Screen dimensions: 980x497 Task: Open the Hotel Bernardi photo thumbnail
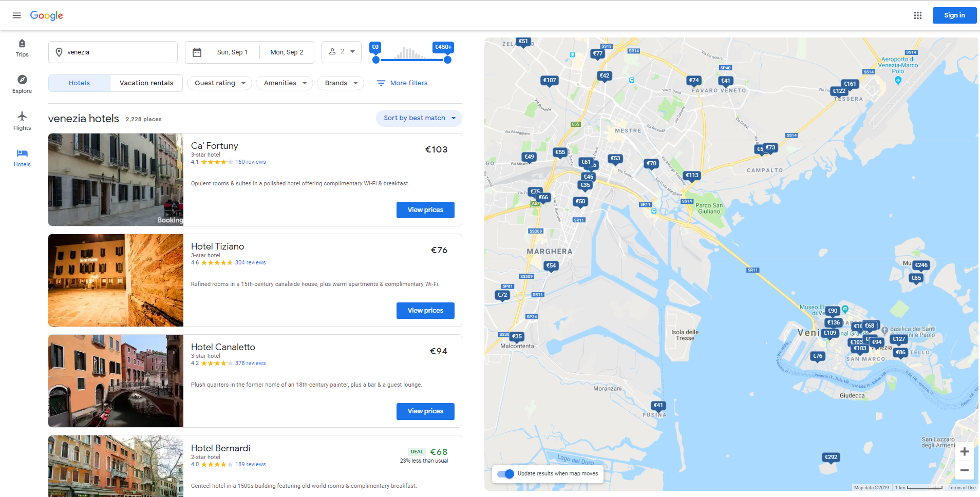click(116, 466)
